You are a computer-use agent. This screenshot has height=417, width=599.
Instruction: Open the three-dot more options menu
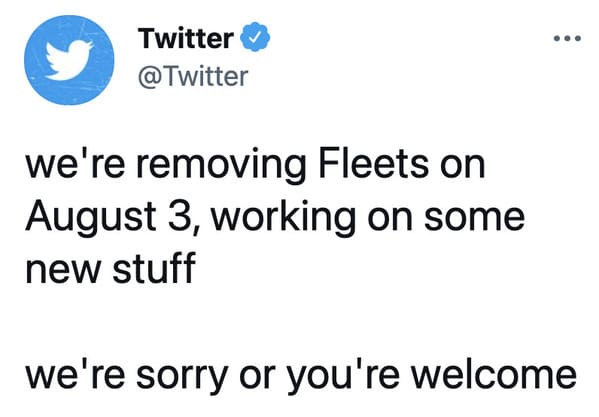pos(568,38)
